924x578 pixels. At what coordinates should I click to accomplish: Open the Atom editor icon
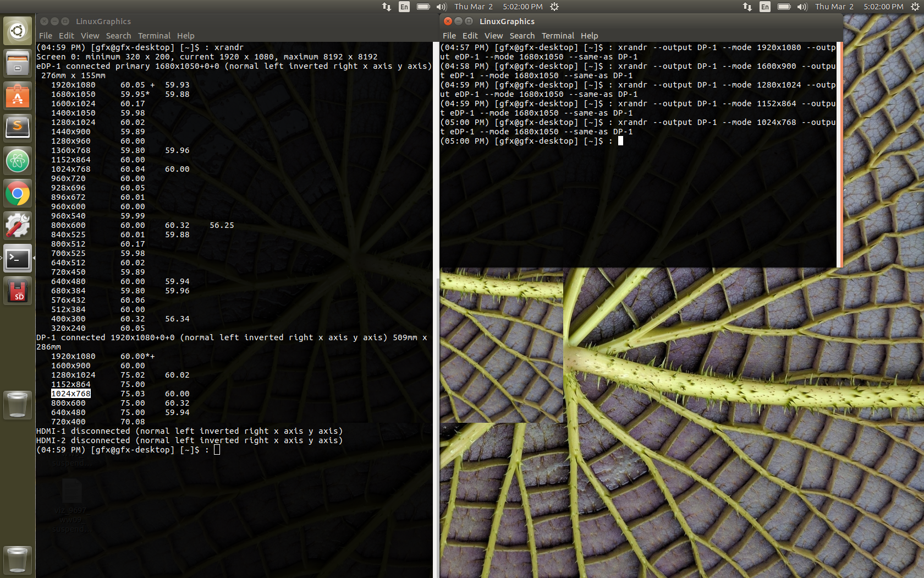coord(18,161)
